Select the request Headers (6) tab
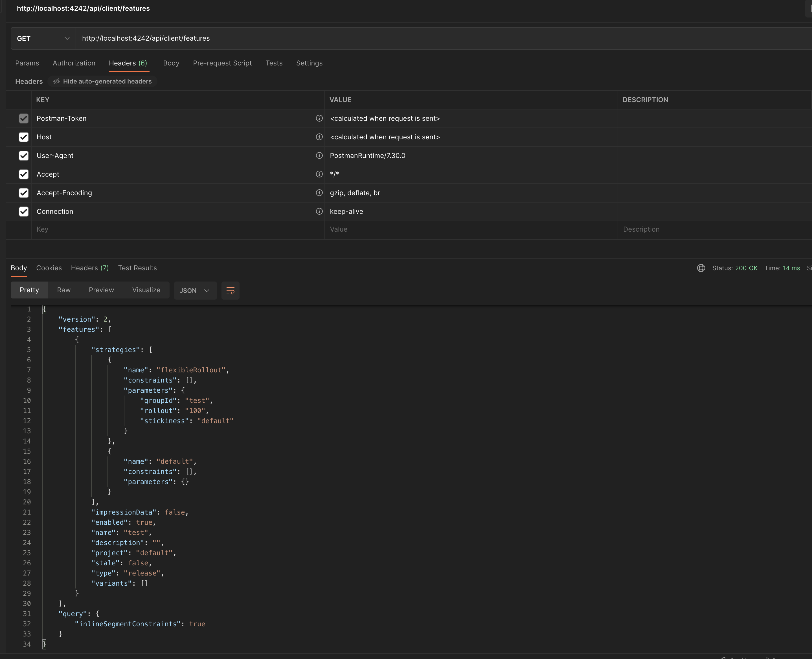Viewport: 812px width, 659px height. pyautogui.click(x=128, y=63)
